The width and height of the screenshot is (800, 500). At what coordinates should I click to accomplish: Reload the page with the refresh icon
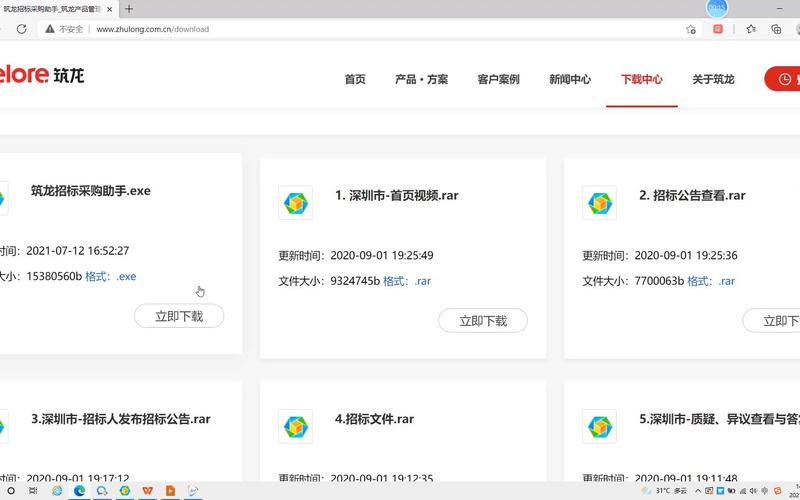(21, 29)
